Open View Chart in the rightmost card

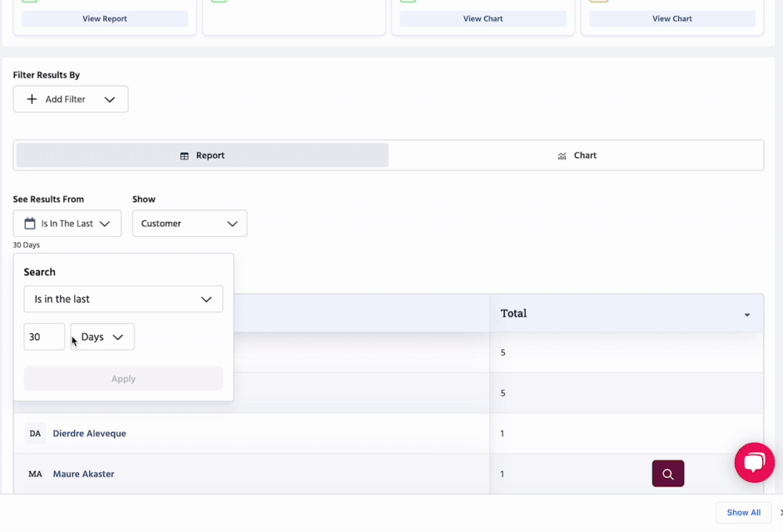coord(672,19)
